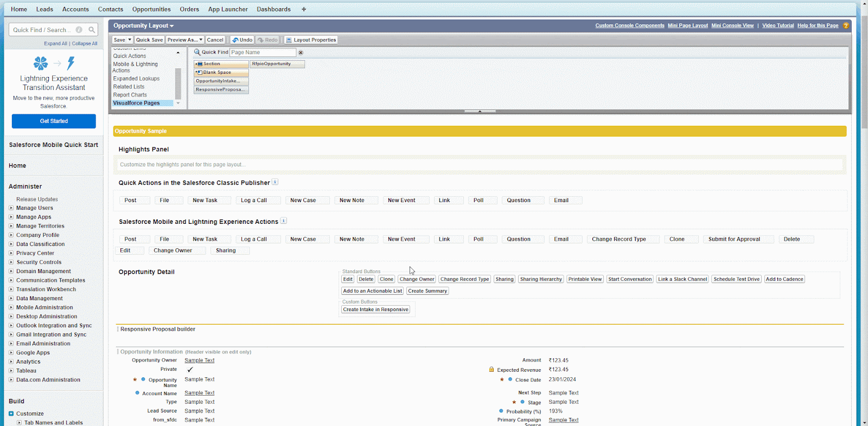
Task: Click the Redo arrow button
Action: click(267, 40)
